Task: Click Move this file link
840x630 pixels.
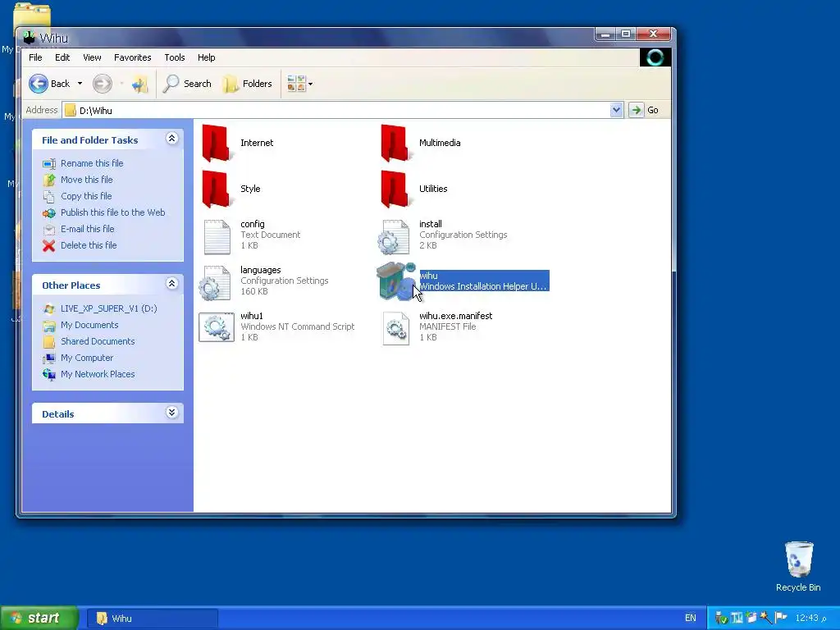Action: [x=86, y=180]
